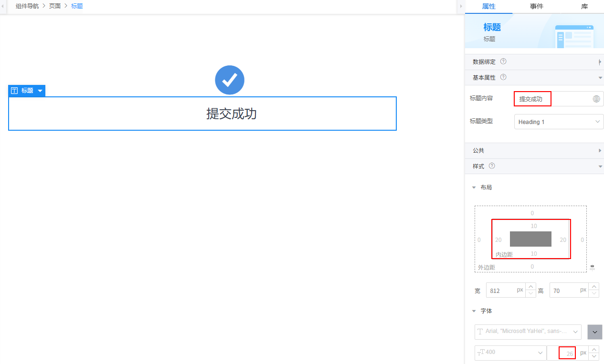Click the left padding value 20
604x364 pixels.
click(498, 239)
